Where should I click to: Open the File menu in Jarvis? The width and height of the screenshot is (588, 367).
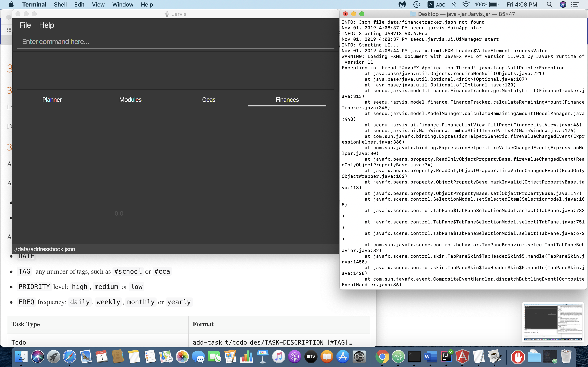(24, 25)
